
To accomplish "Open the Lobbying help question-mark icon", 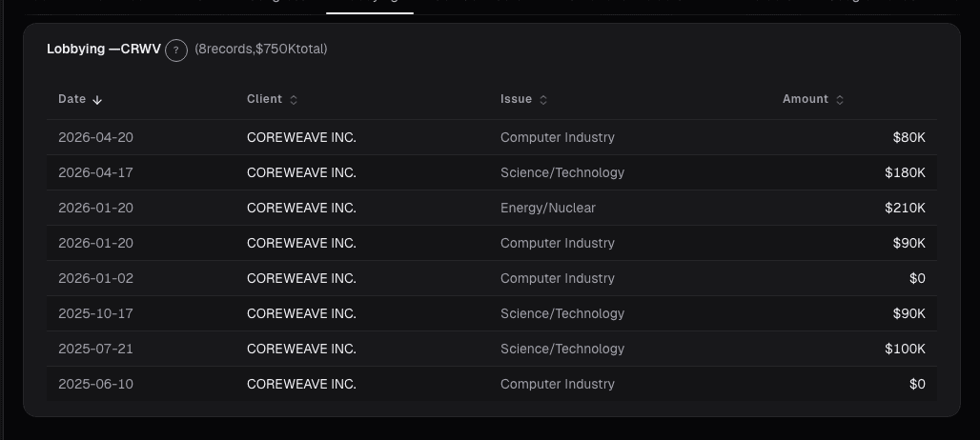I will click(x=176, y=50).
